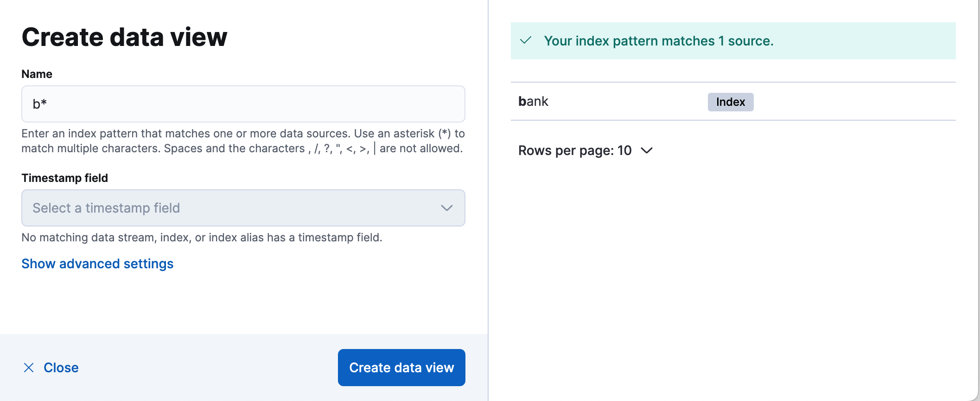Click the Timestamp field label

[64, 178]
